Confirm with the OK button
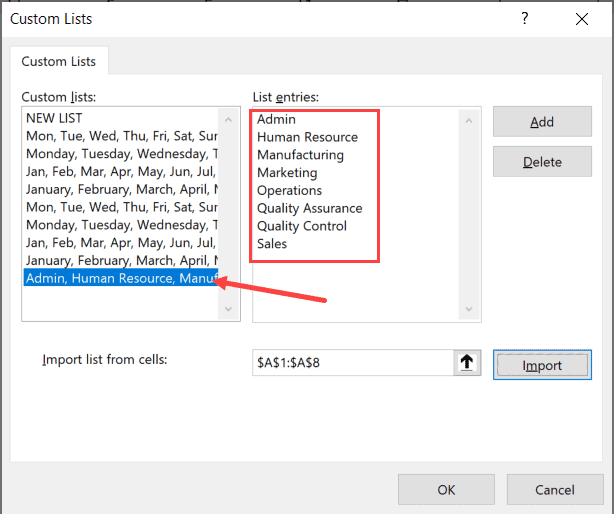The width and height of the screenshot is (614, 514). (x=446, y=490)
